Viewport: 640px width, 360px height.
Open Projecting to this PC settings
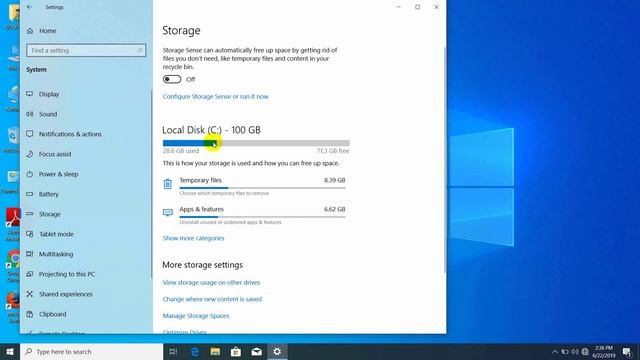click(x=67, y=274)
